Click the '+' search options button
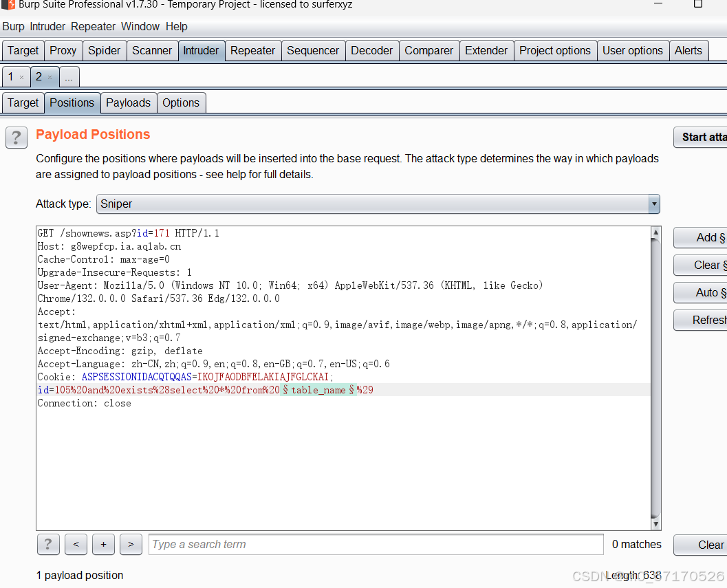The width and height of the screenshot is (727, 588). click(x=103, y=545)
